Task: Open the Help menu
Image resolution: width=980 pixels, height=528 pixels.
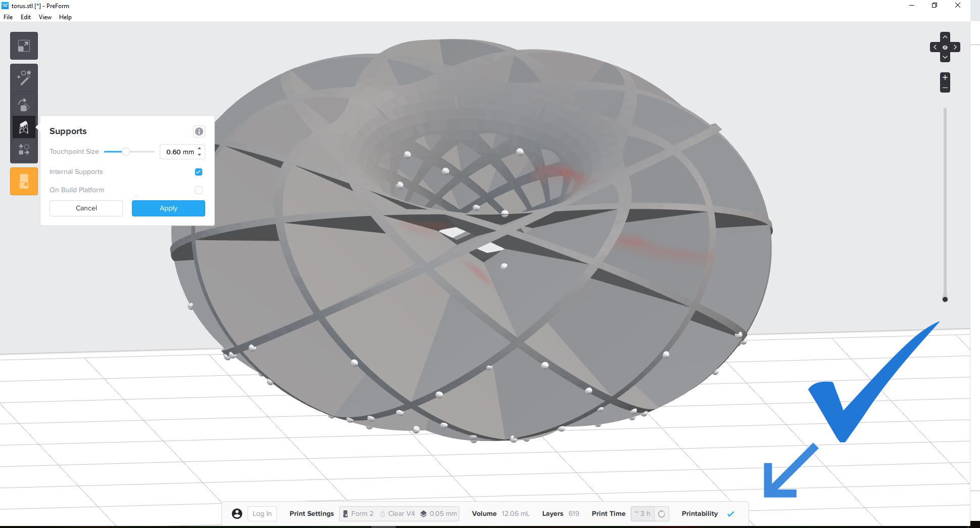Action: pyautogui.click(x=65, y=17)
